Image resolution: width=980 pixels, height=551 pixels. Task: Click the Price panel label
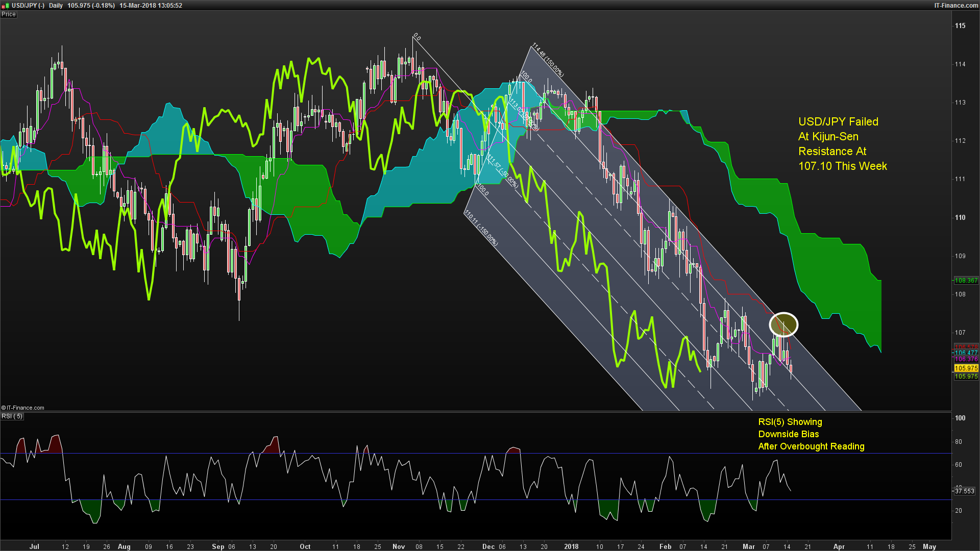pyautogui.click(x=9, y=14)
